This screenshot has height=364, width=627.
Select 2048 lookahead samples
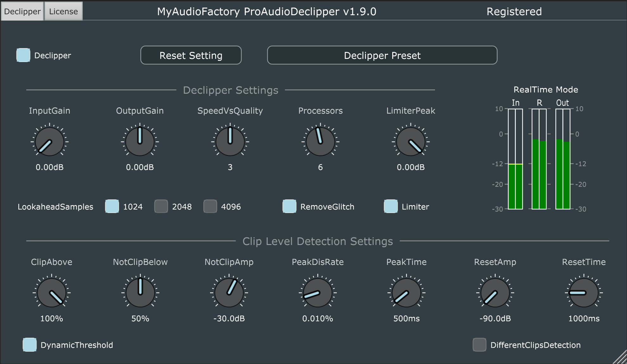click(x=161, y=206)
